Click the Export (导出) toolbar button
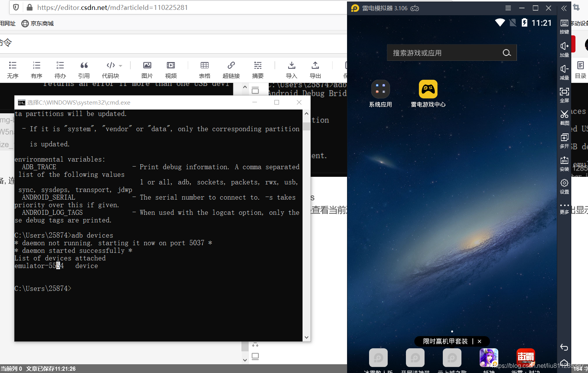Viewport: 588px width, 373px height. click(315, 70)
